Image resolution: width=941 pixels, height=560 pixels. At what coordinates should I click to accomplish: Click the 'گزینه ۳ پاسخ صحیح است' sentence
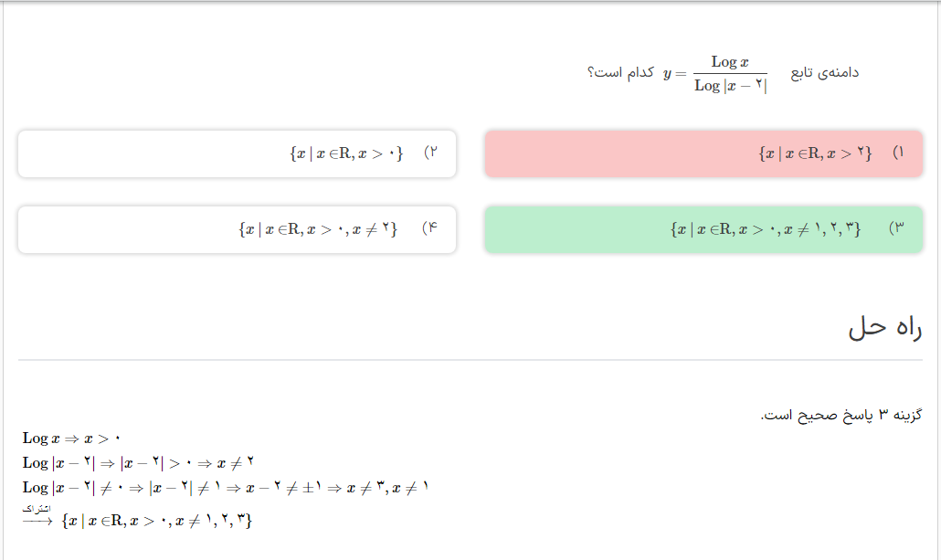click(841, 416)
